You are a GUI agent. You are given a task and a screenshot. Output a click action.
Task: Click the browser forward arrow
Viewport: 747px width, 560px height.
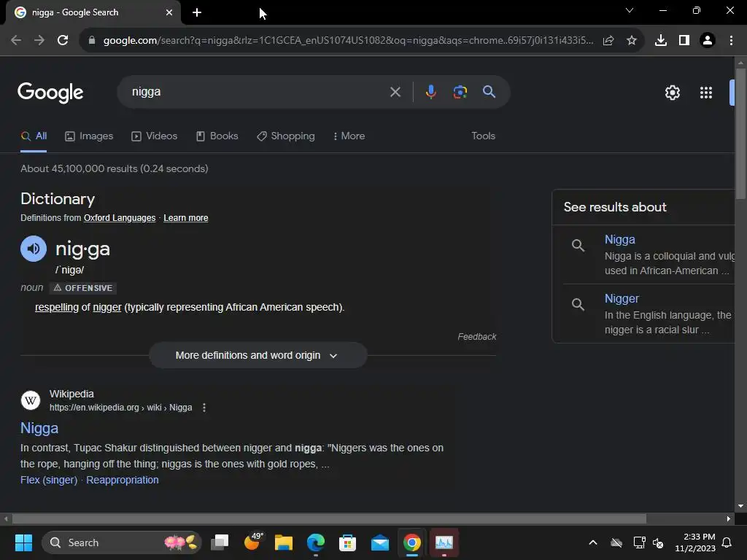[39, 40]
